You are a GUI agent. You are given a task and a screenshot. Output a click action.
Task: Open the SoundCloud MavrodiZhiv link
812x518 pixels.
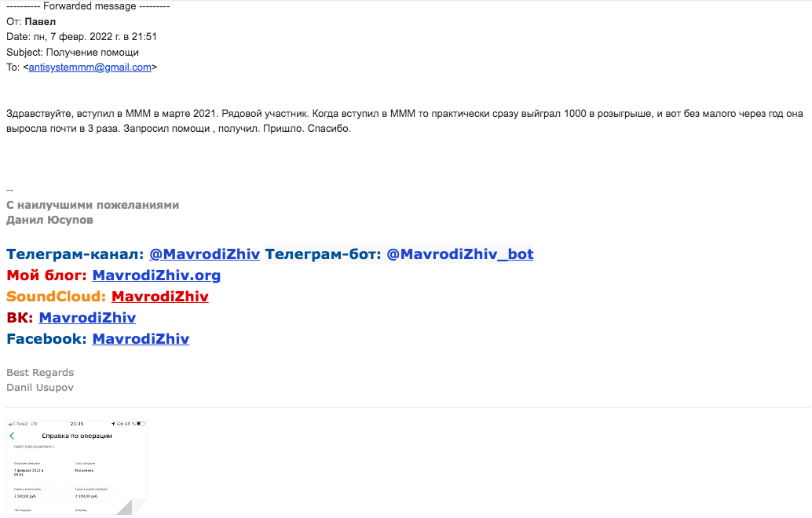click(160, 297)
